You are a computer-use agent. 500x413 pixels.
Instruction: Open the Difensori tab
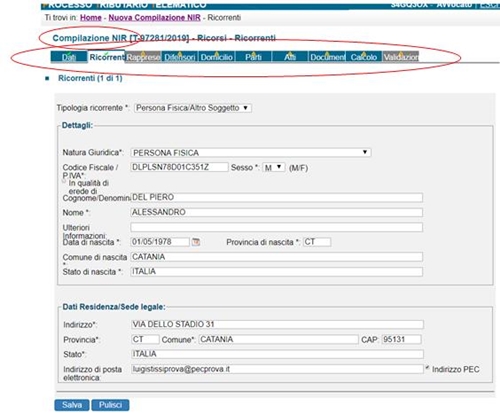(x=180, y=57)
